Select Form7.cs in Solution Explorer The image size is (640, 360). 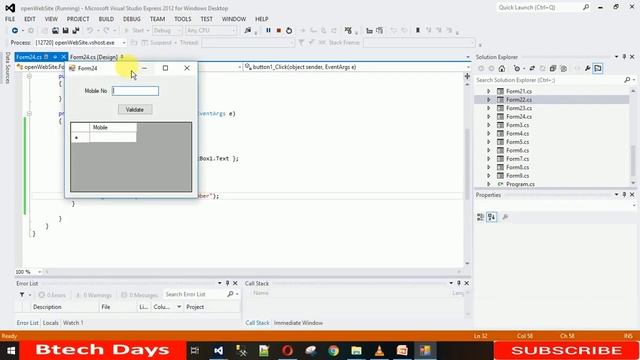tap(518, 159)
